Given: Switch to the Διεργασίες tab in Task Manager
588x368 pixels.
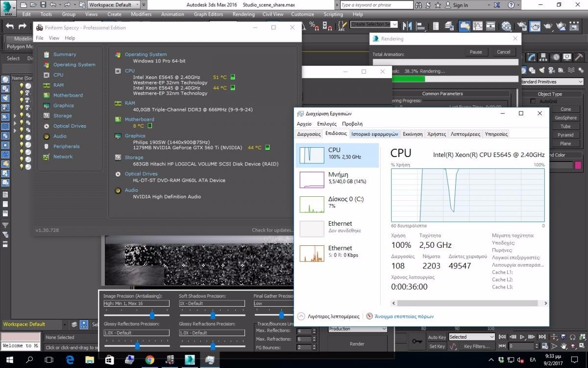Looking at the screenshot, I should point(309,134).
